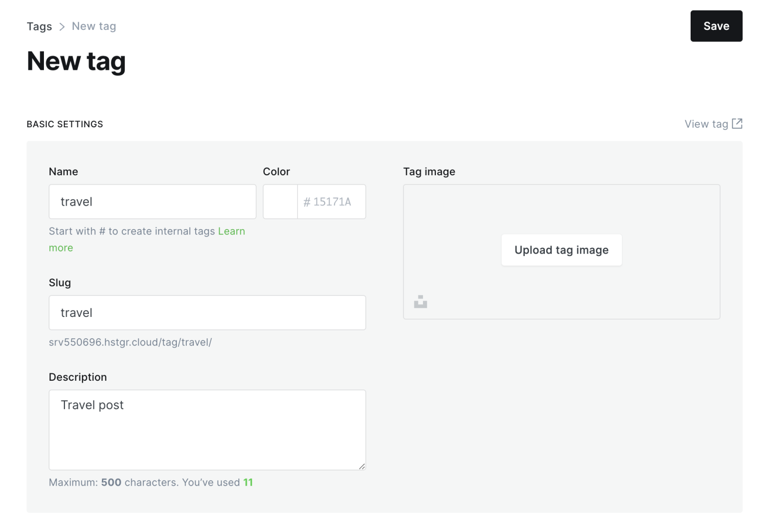Click View tag to preview the tag

(706, 124)
